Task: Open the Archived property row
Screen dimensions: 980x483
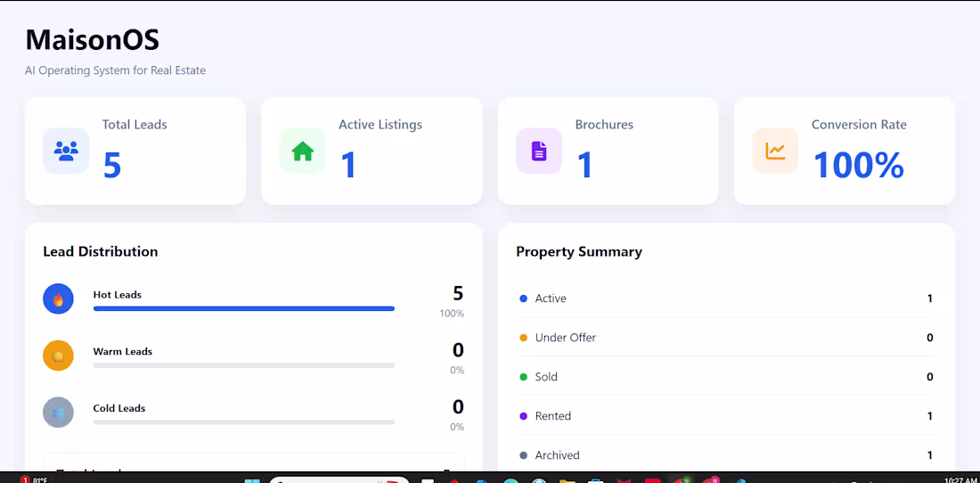Action: pos(726,454)
